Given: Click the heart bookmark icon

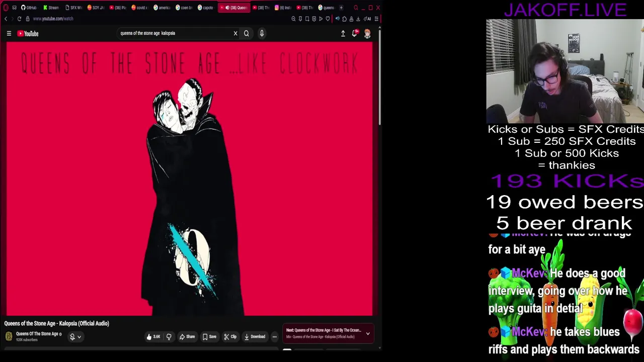Looking at the screenshot, I should tap(328, 19).
